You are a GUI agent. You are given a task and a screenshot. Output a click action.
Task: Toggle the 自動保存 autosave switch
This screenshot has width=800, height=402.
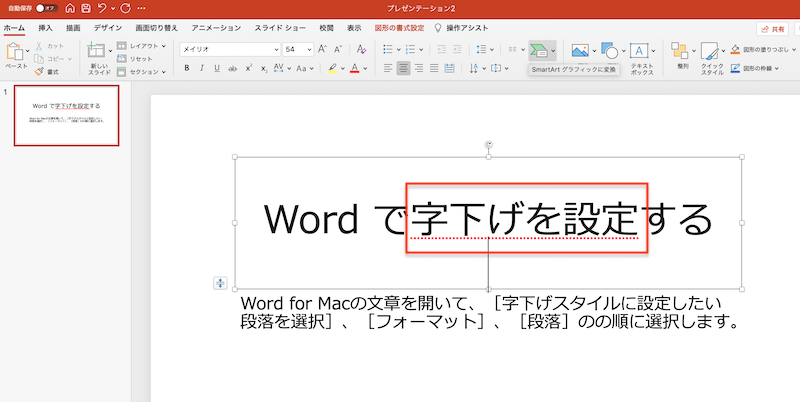click(47, 8)
